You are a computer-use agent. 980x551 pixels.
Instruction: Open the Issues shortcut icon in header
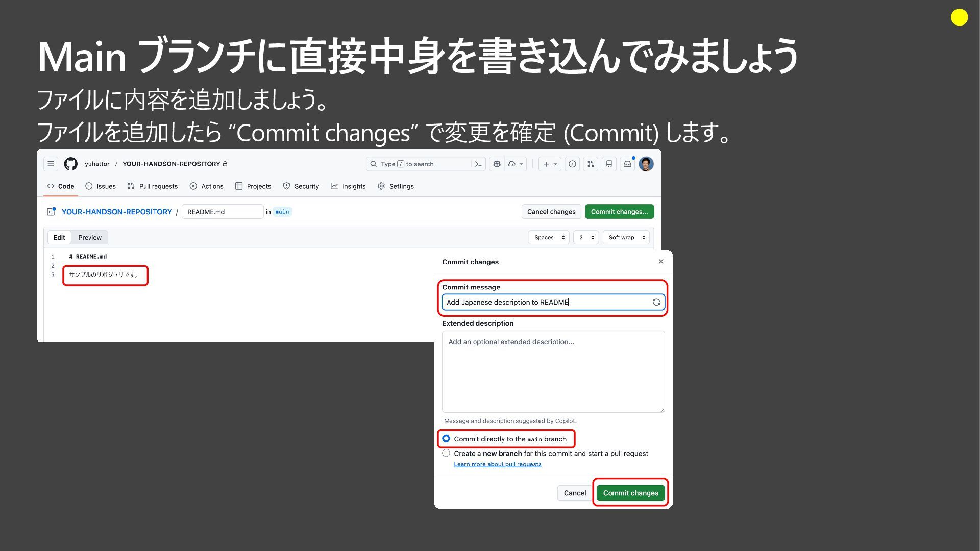point(572,164)
